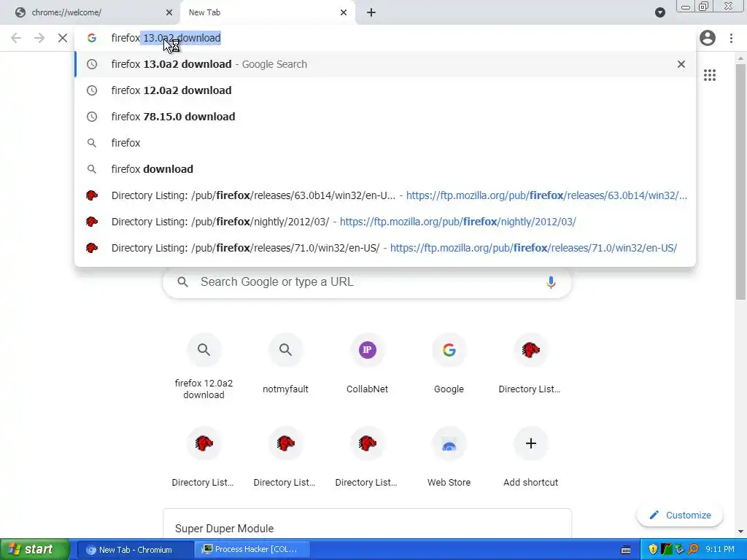The image size is (747, 560).
Task: Switch to New Tab - Chromium in taskbar
Action: point(135,550)
